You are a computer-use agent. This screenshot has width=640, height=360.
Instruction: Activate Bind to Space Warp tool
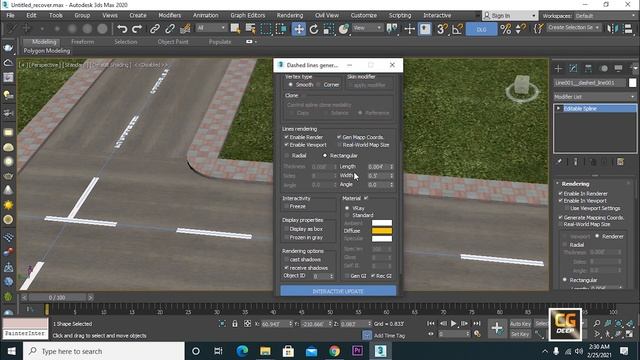pyautogui.click(x=185, y=29)
